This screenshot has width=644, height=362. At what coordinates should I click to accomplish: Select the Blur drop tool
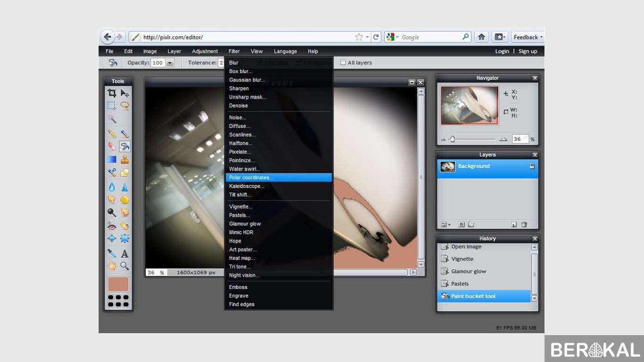coord(112,187)
